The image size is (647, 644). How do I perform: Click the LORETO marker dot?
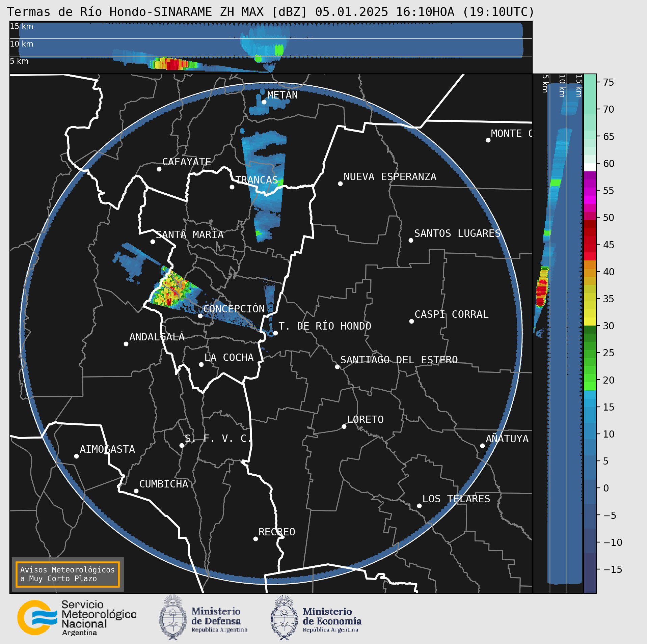[344, 426]
